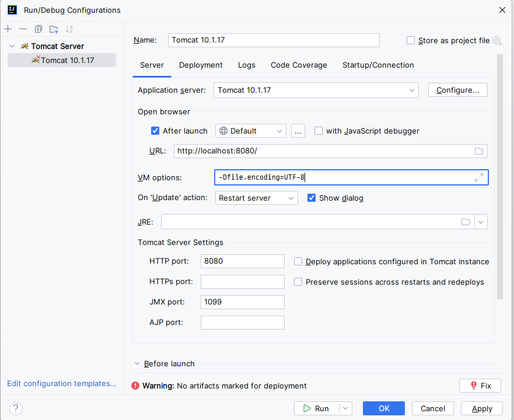The image size is (514, 420).
Task: Sort configurations alphabetically
Action: tap(69, 29)
